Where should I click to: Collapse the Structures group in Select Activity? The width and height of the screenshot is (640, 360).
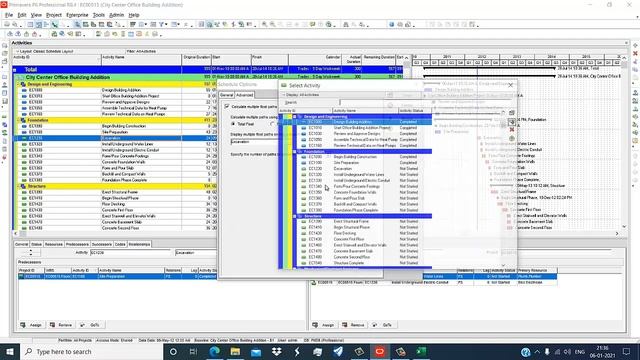(x=295, y=216)
